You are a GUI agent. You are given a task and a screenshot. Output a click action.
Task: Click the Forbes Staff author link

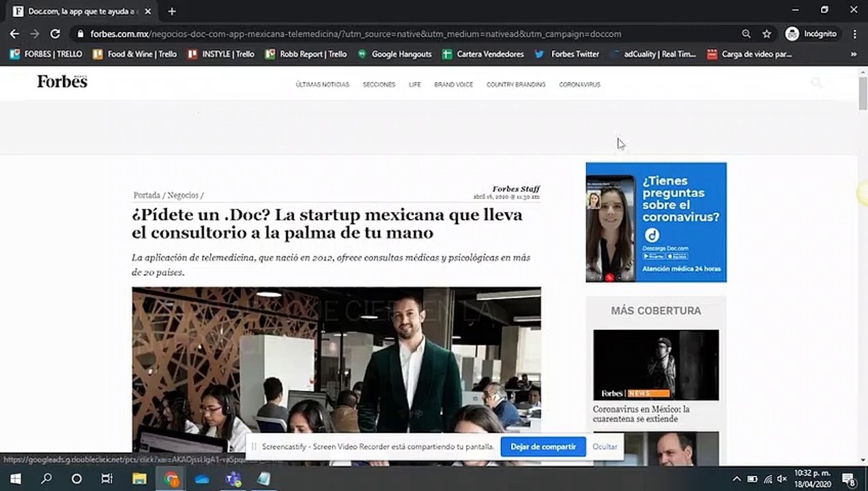(x=516, y=189)
